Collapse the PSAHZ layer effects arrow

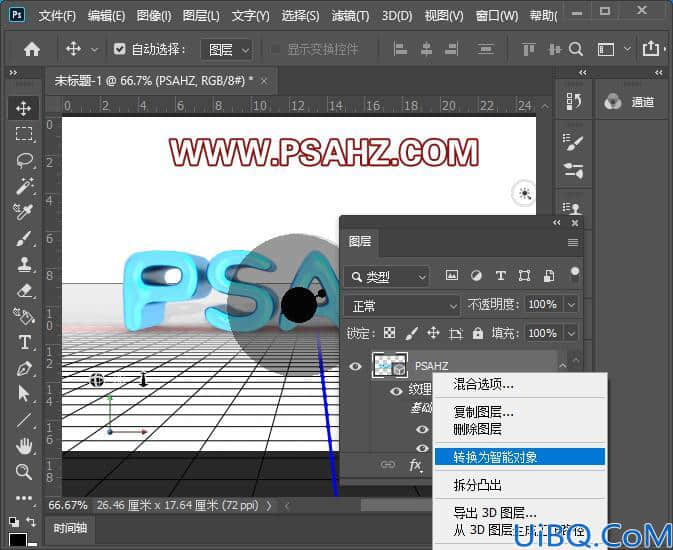tap(563, 366)
